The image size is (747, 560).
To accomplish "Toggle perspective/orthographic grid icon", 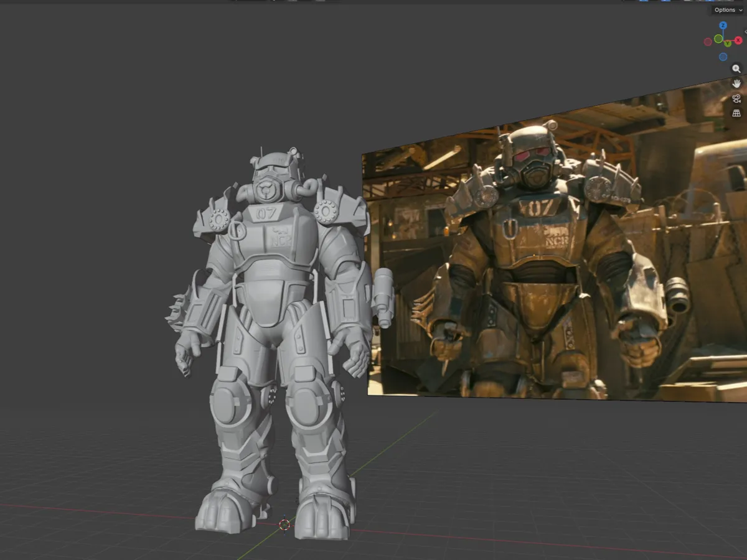I will coord(736,113).
